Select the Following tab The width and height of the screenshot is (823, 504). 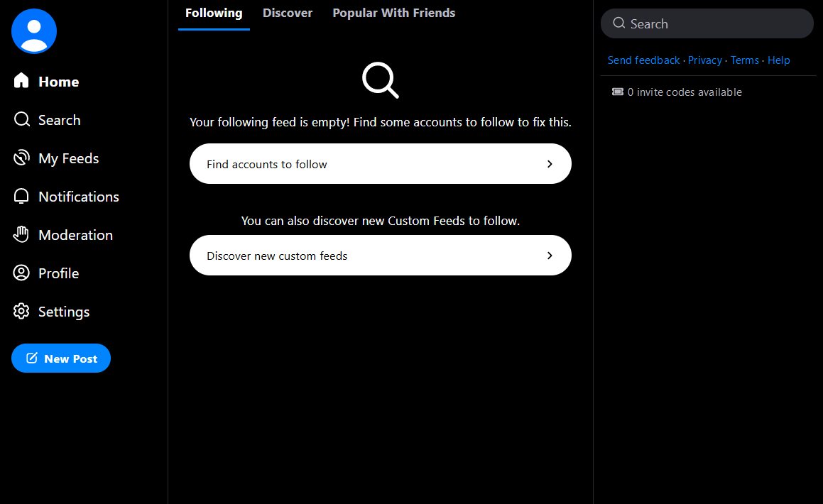click(x=214, y=13)
